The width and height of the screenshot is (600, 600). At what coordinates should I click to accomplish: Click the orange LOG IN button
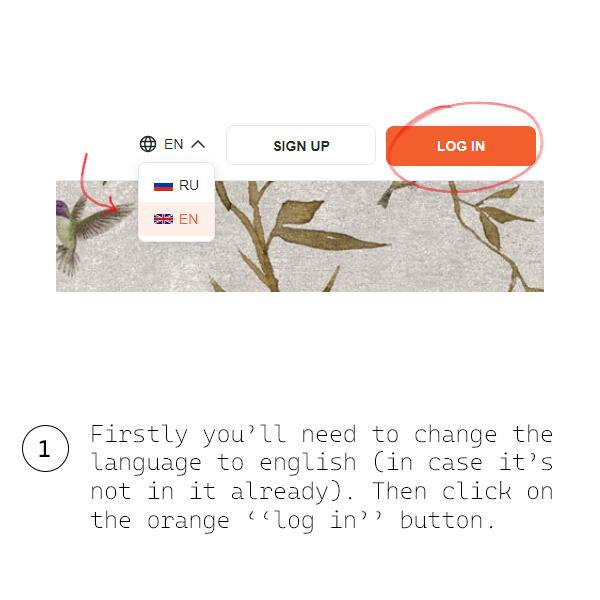[461, 146]
